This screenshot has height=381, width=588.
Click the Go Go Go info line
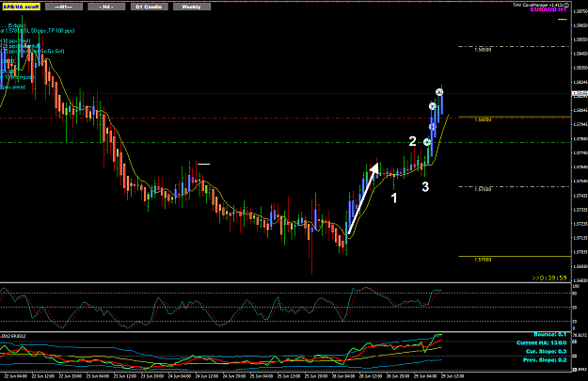32,52
